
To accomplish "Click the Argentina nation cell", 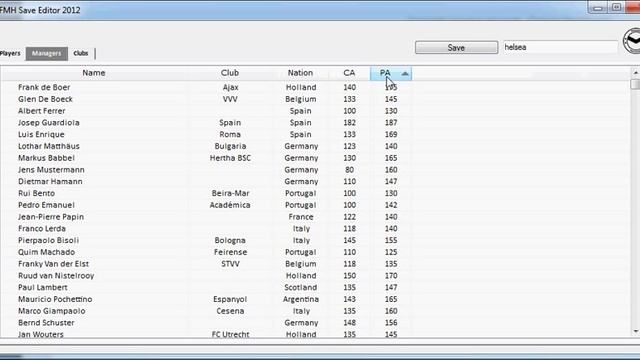I will [x=301, y=299].
